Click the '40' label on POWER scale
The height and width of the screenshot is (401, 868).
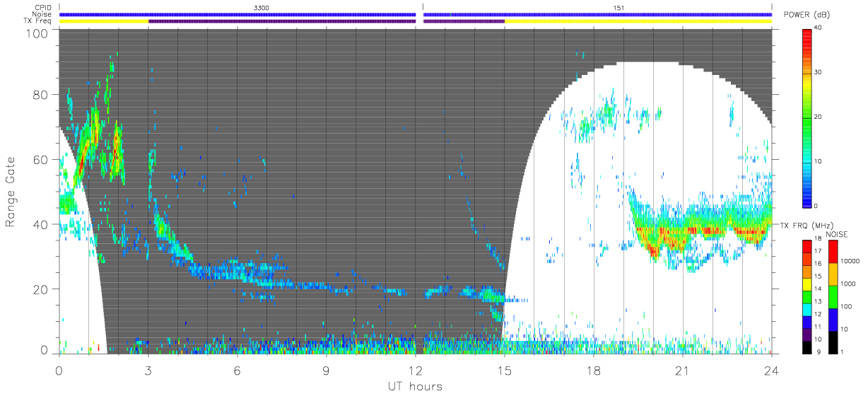[x=819, y=28]
